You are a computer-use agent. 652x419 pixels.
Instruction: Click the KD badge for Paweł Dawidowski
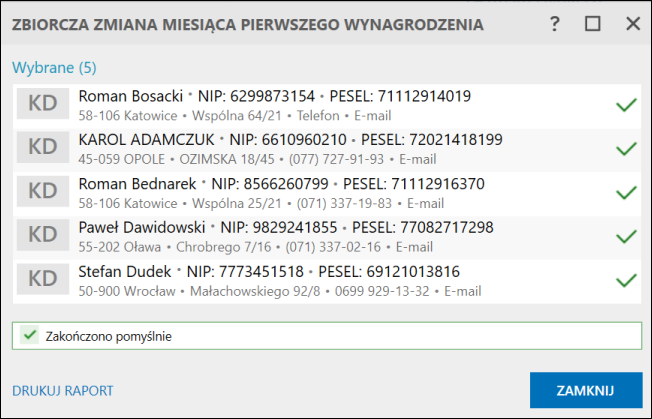(x=43, y=236)
